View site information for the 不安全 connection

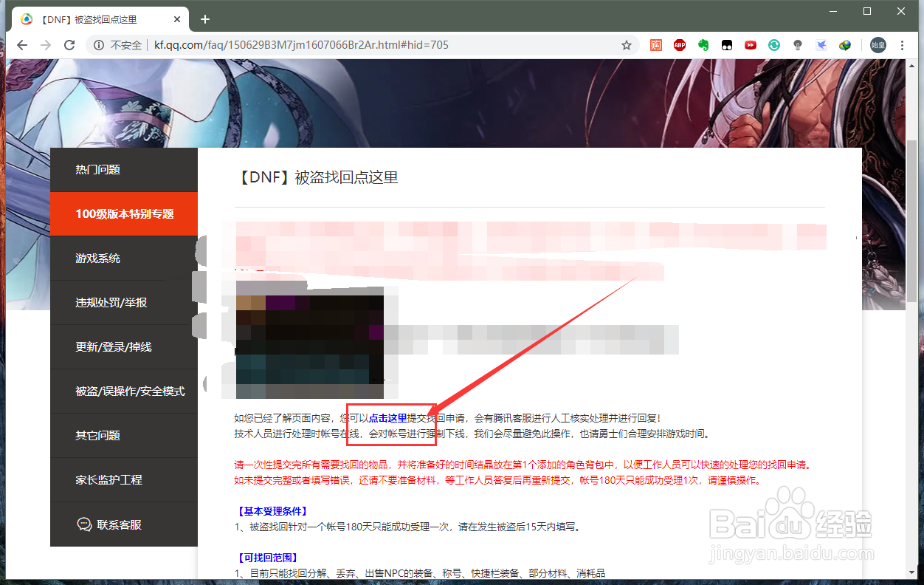(x=117, y=45)
